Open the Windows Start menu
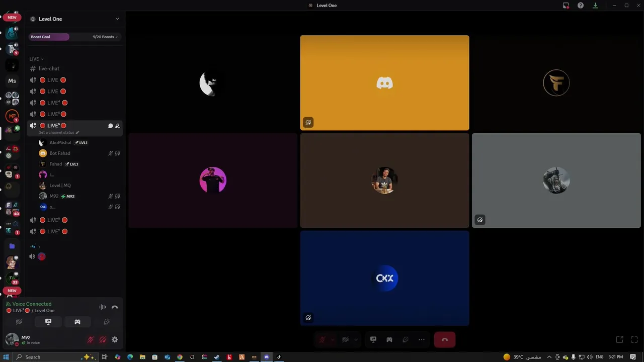The height and width of the screenshot is (362, 644). tap(6, 357)
